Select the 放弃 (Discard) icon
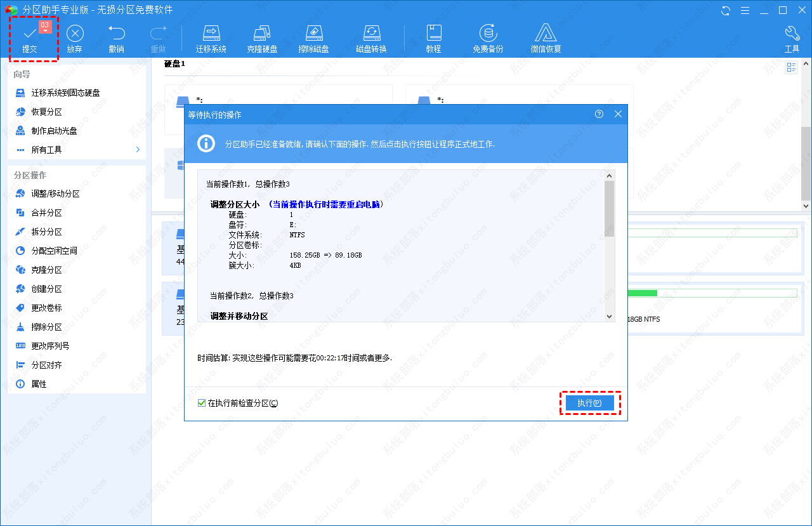Viewport: 812px width, 526px height. [x=75, y=37]
